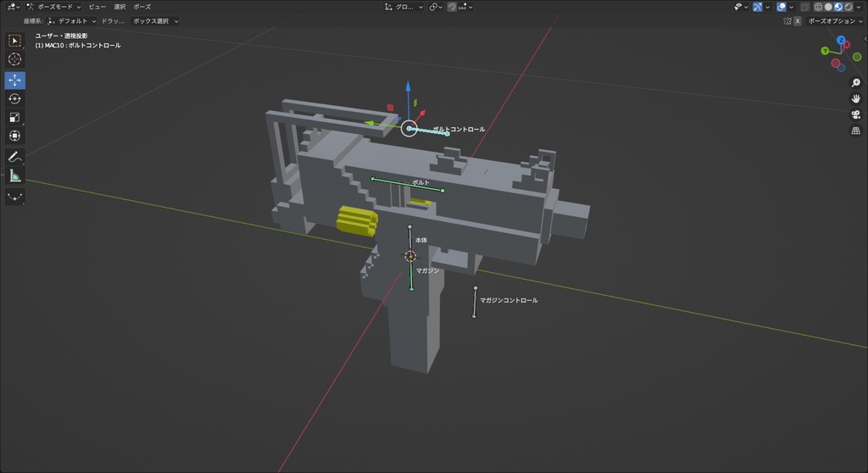Switch to rendered shading
This screenshot has width=868, height=473.
pos(848,7)
